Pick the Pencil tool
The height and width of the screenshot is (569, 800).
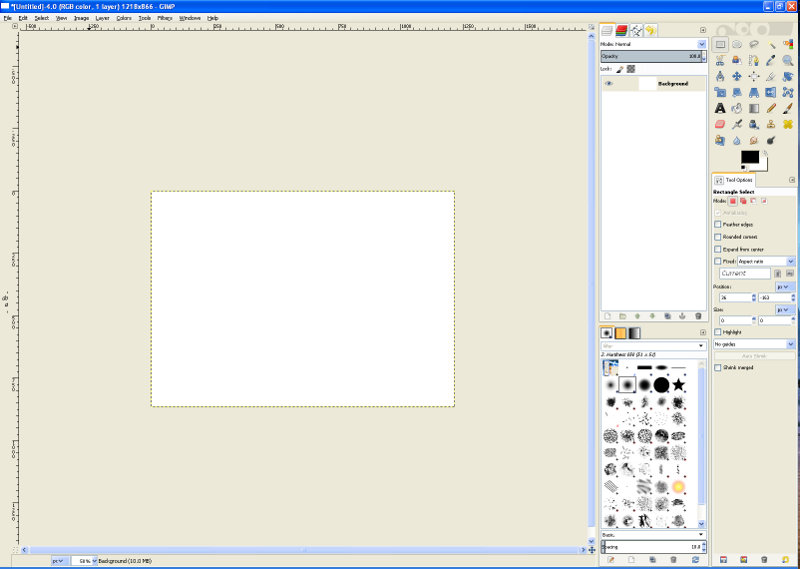(x=771, y=108)
